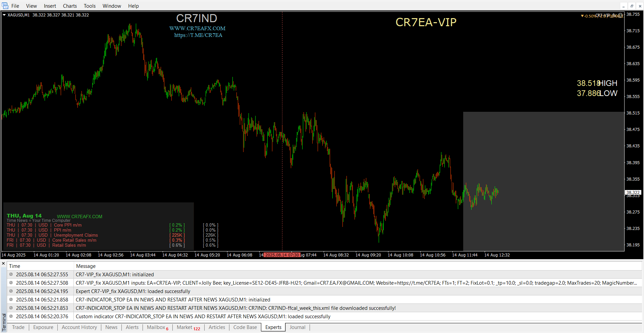
Task: Click the red 2025.08.14 07:30 time marker
Action: 282,255
